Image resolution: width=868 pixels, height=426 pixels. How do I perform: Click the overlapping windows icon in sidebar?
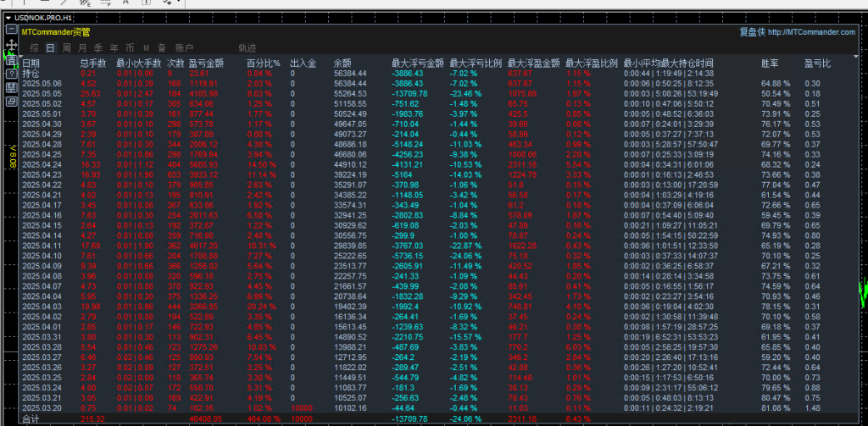pyautogui.click(x=11, y=101)
